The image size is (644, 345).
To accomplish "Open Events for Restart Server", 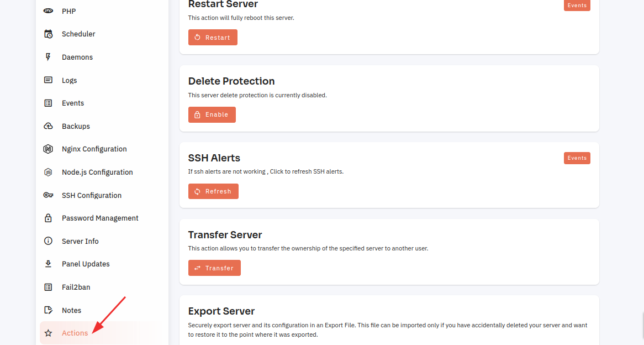I will [577, 6].
